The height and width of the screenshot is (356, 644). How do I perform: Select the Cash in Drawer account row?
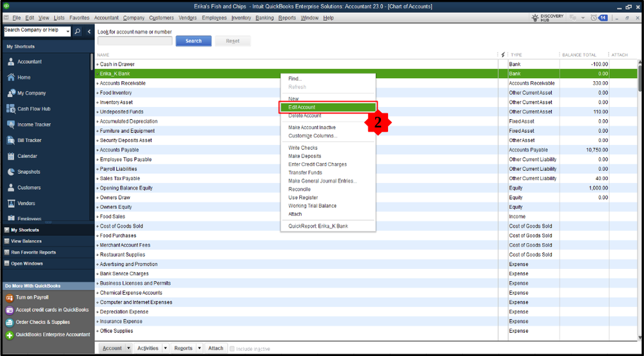(366, 64)
